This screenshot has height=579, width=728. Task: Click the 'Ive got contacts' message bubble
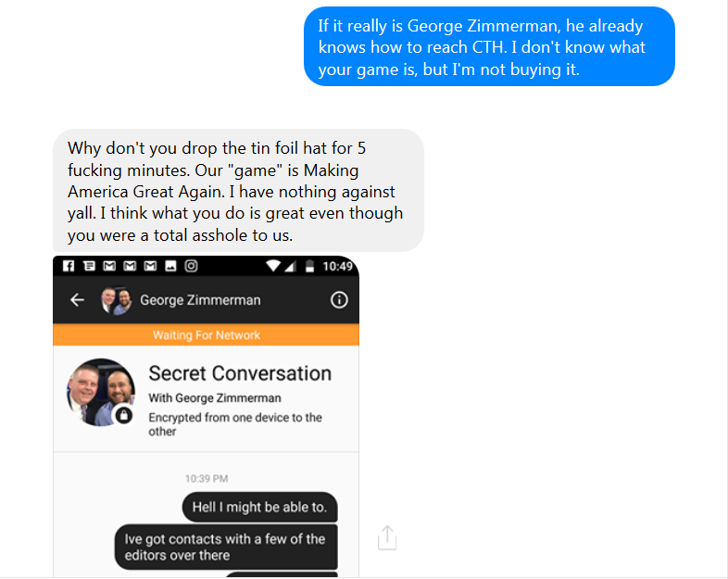[x=226, y=547]
